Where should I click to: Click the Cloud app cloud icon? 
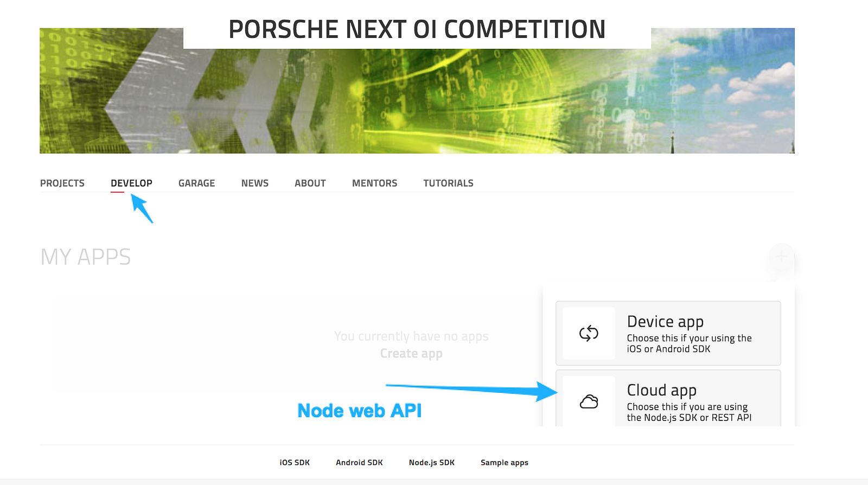point(589,401)
